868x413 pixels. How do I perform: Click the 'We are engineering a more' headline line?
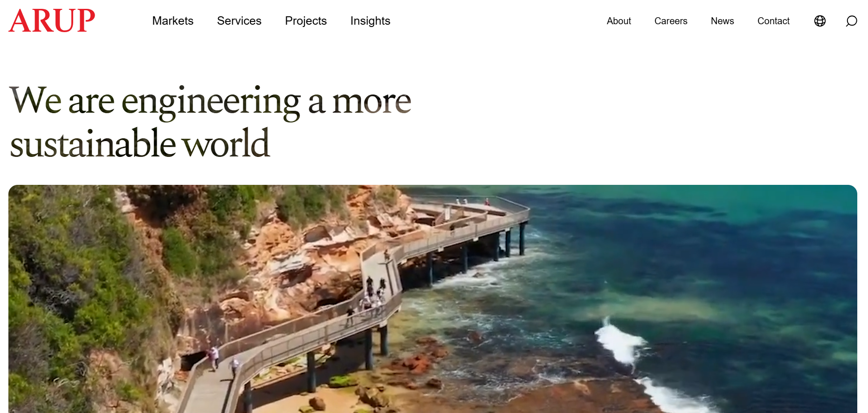pos(210,102)
